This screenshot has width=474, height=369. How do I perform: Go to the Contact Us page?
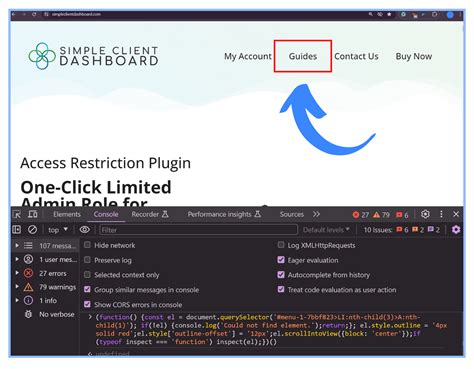pyautogui.click(x=356, y=56)
